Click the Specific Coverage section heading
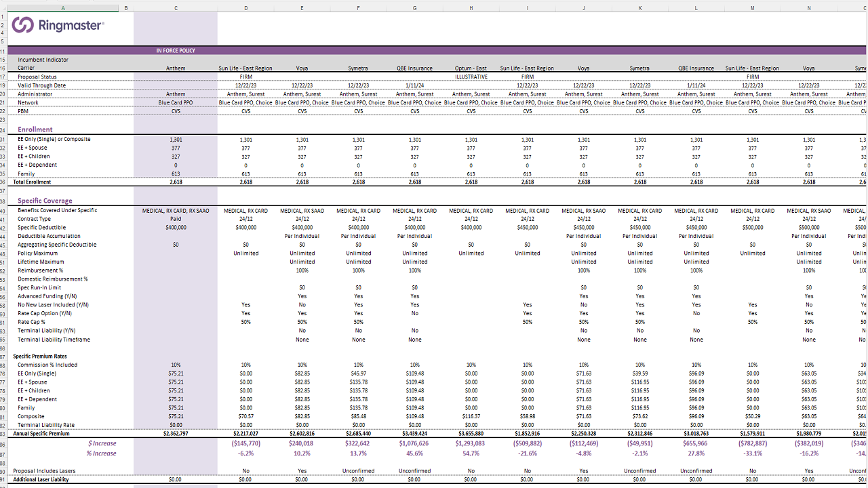 (45, 201)
